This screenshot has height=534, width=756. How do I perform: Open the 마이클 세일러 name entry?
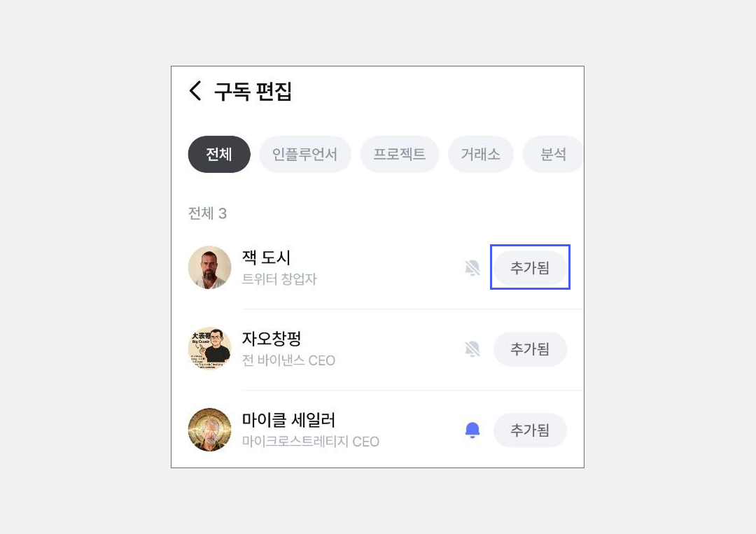288,420
